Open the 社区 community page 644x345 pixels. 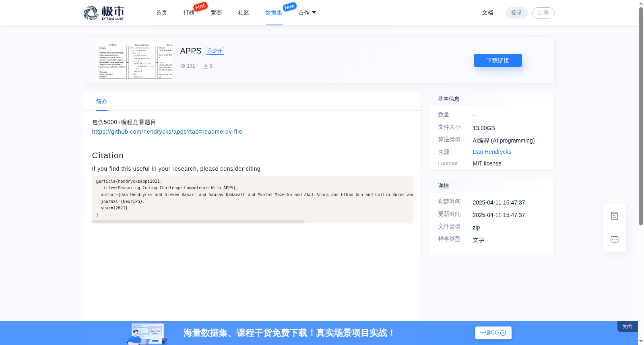(x=244, y=13)
